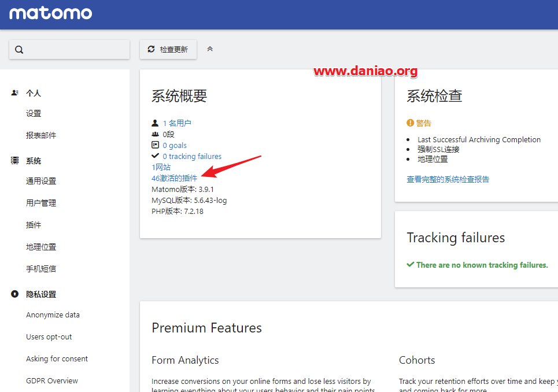Focus the sidebar search field
The width and height of the screenshot is (558, 392).
69,50
